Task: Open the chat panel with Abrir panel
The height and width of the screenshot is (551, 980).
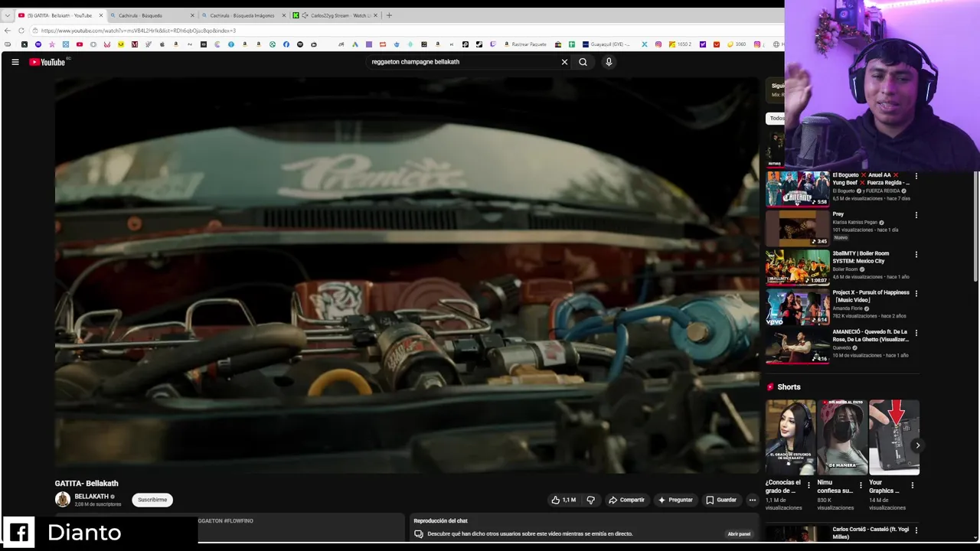Action: click(739, 533)
